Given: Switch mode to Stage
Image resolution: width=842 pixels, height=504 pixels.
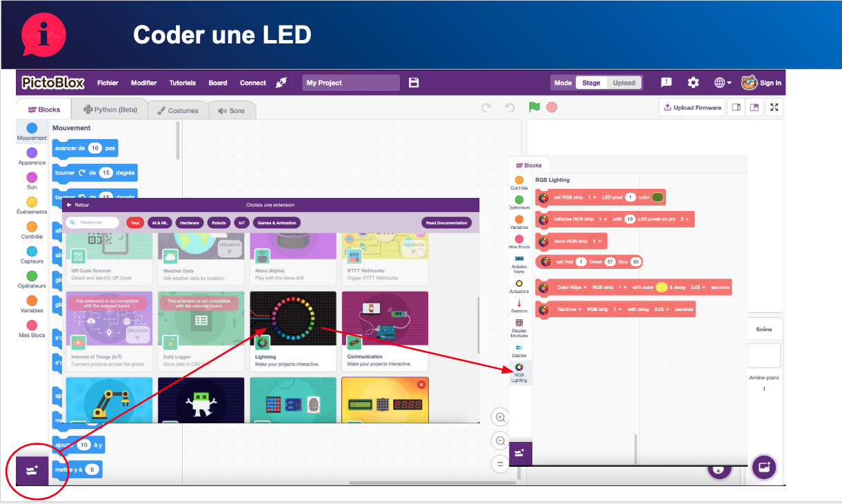Looking at the screenshot, I should pyautogui.click(x=591, y=83).
